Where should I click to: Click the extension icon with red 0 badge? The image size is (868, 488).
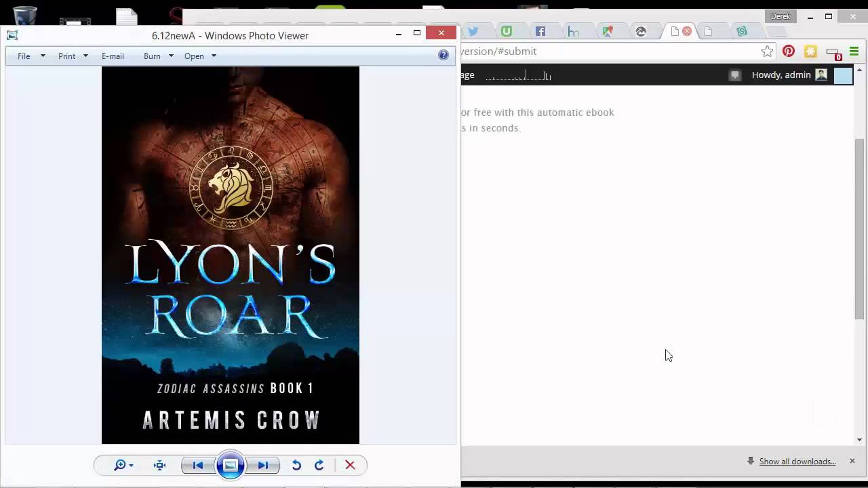click(833, 53)
